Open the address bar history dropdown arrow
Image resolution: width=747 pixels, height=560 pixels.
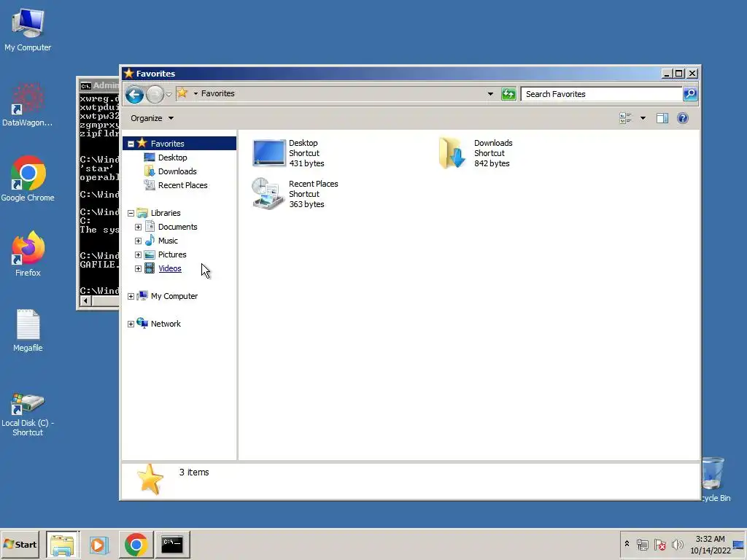coord(490,94)
